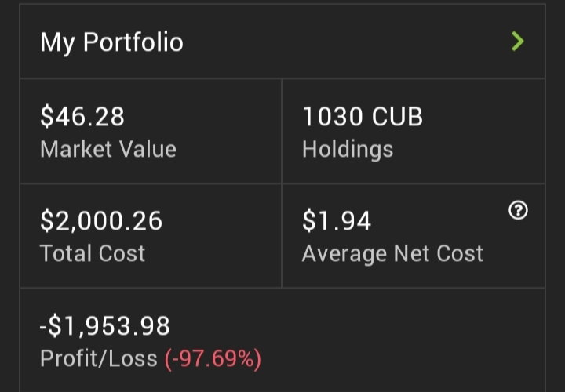Select the $2,000.26 total cost amount

coord(101,220)
